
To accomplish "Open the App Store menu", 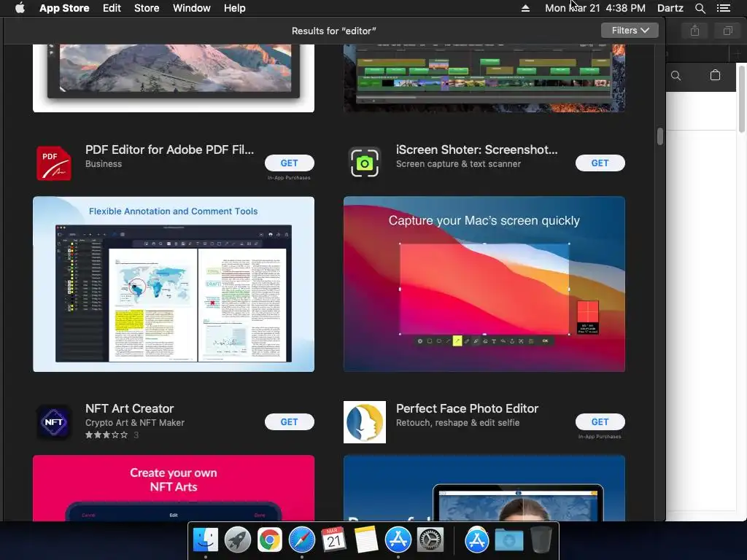I will 64,8.
